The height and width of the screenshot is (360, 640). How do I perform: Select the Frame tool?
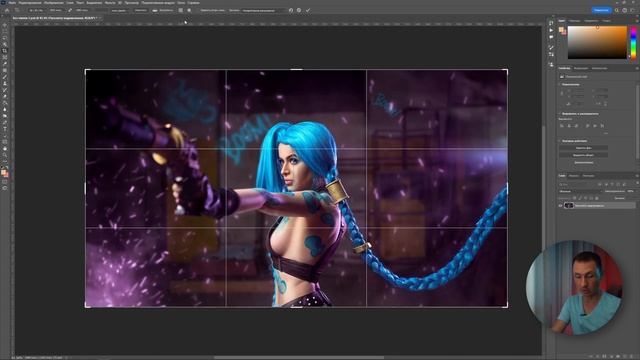(x=4, y=57)
